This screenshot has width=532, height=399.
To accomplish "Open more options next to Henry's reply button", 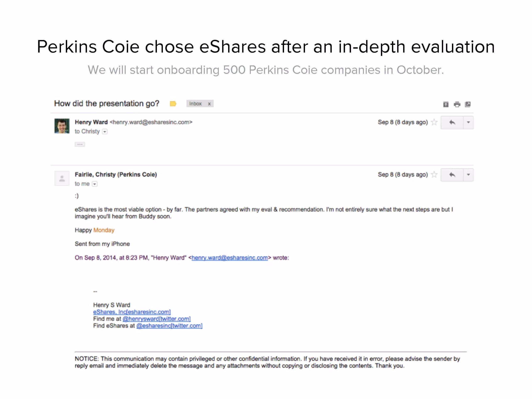I will point(468,122).
